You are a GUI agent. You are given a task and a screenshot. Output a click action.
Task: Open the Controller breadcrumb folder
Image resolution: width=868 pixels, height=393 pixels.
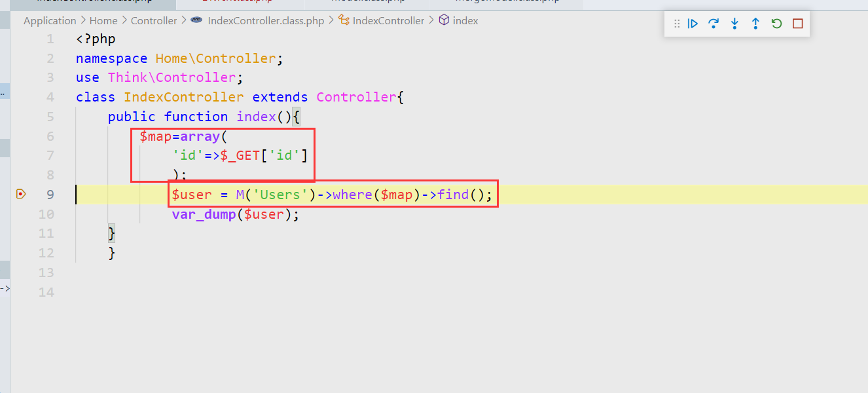coord(154,20)
